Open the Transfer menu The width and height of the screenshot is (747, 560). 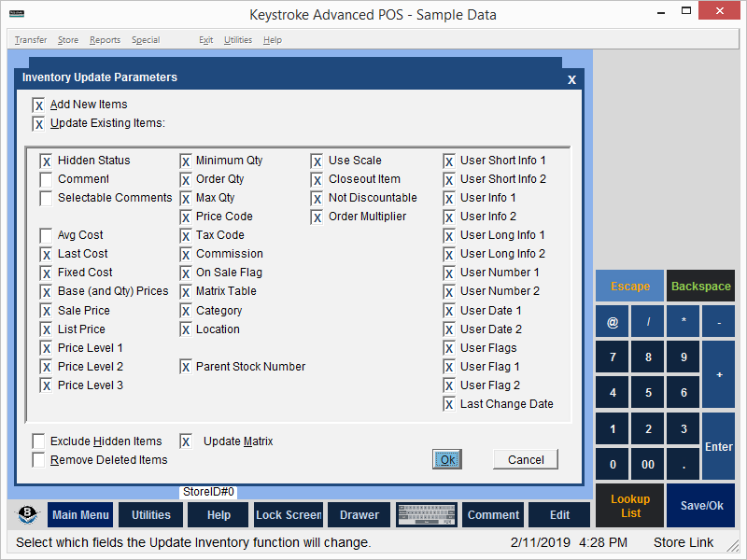tap(31, 40)
